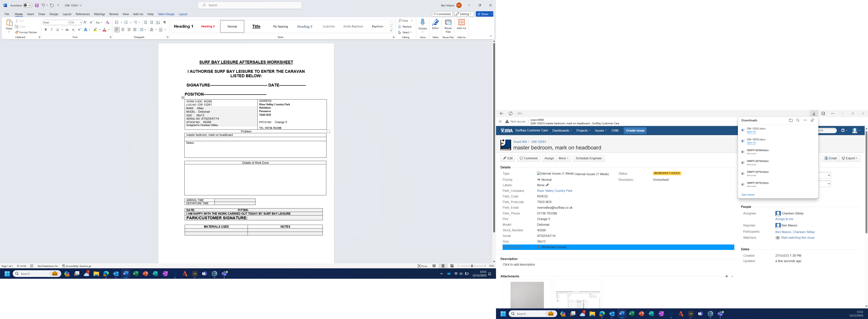Open the River Valley Country Park link
This screenshot has height=319, width=868.
554,191
